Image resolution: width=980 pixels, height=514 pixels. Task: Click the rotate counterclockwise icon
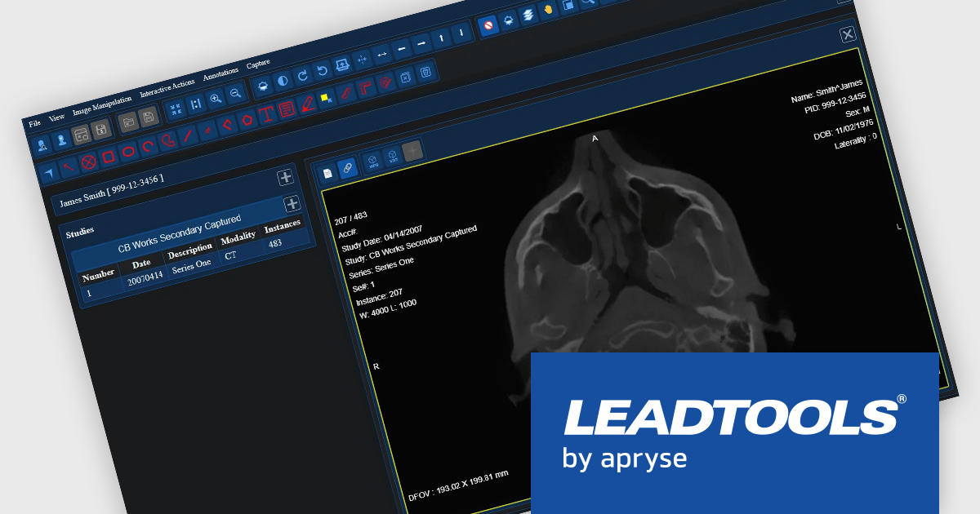(323, 70)
